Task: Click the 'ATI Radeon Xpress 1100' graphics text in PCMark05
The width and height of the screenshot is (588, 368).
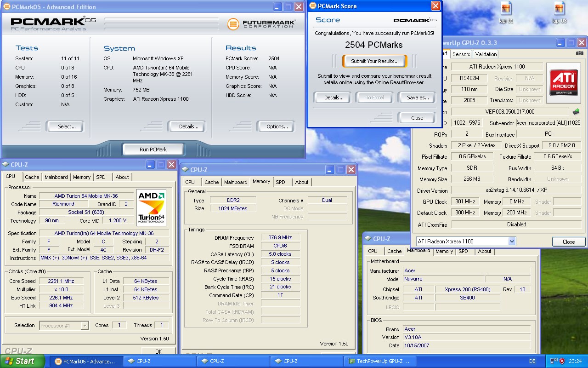Action: pyautogui.click(x=161, y=99)
